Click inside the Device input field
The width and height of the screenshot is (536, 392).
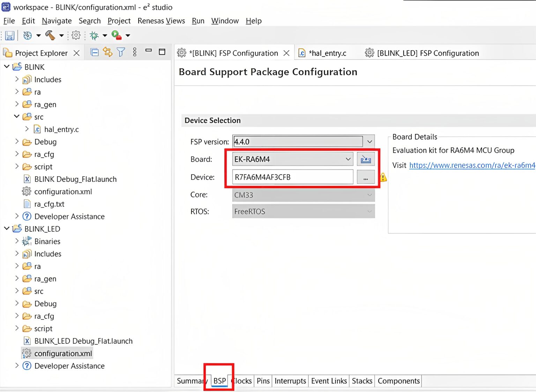click(293, 177)
